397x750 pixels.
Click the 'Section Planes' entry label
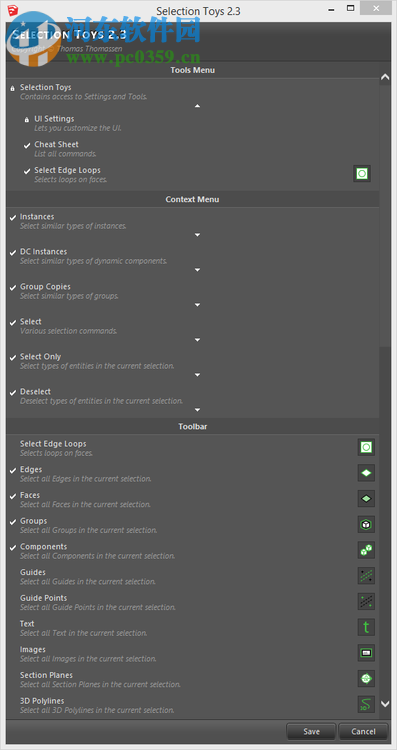point(46,675)
